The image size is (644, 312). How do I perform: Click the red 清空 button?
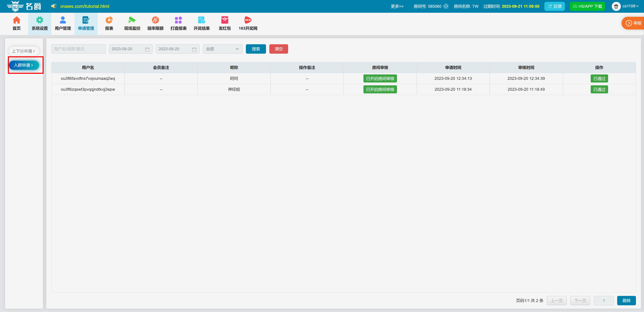click(x=279, y=49)
